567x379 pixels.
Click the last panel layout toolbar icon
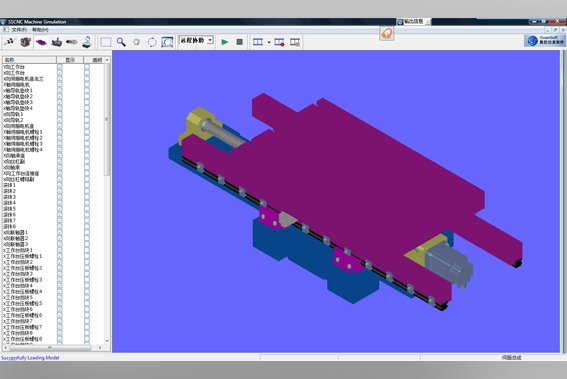pos(295,42)
